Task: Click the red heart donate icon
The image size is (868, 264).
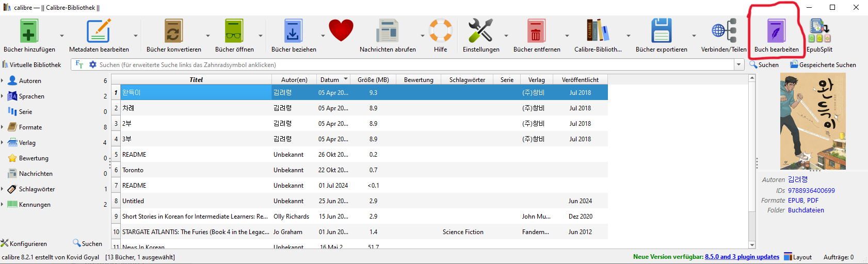Action: tap(341, 30)
